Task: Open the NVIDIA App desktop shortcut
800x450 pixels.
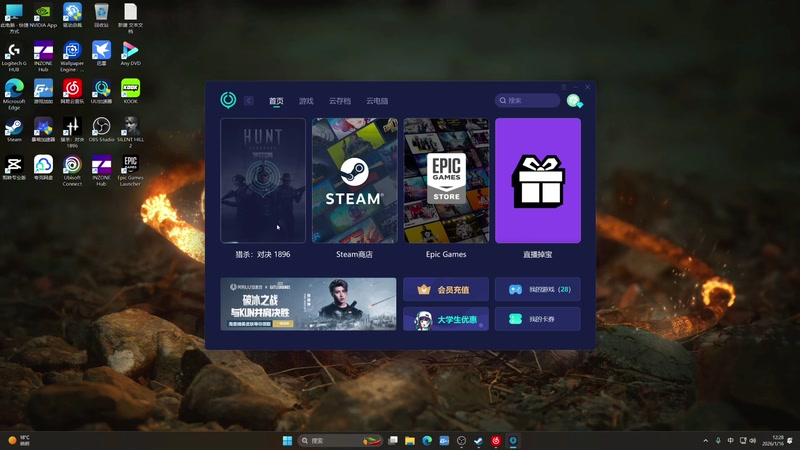Action: coord(43,16)
